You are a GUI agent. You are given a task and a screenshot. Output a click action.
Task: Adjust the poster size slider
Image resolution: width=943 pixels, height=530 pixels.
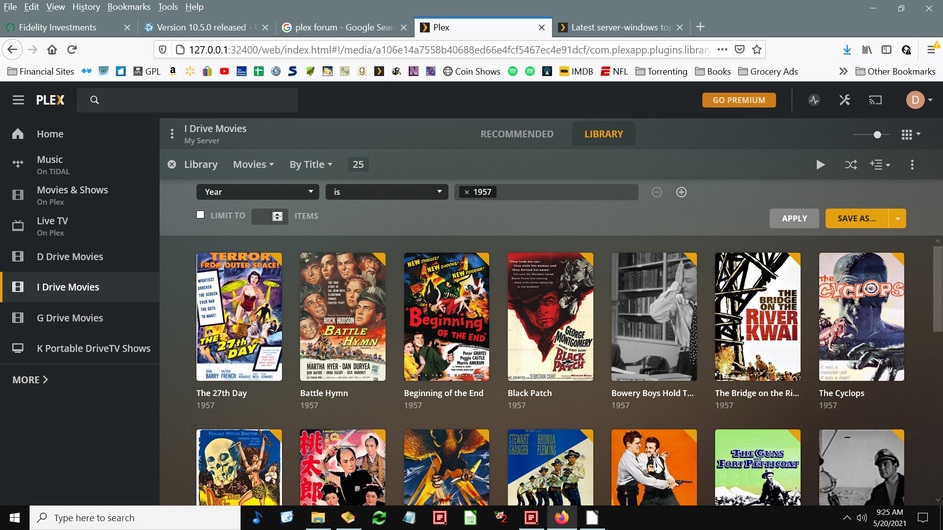point(877,135)
